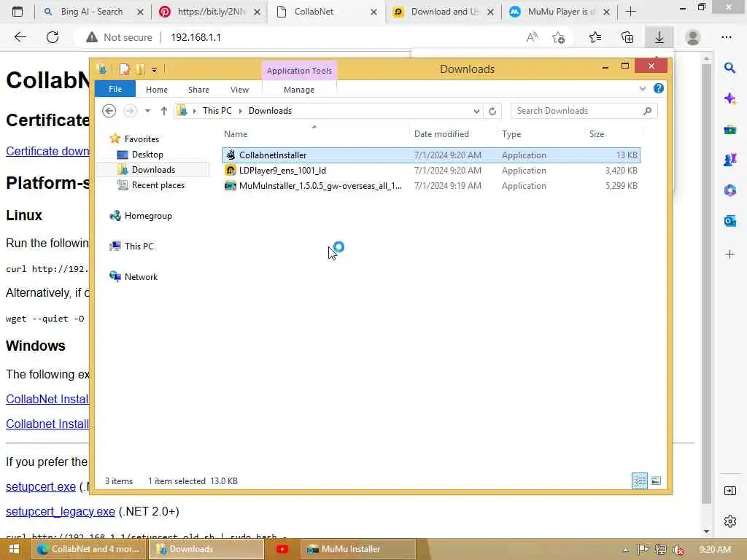The image size is (747, 560).
Task: Add page to favorites star icon
Action: pos(558,37)
